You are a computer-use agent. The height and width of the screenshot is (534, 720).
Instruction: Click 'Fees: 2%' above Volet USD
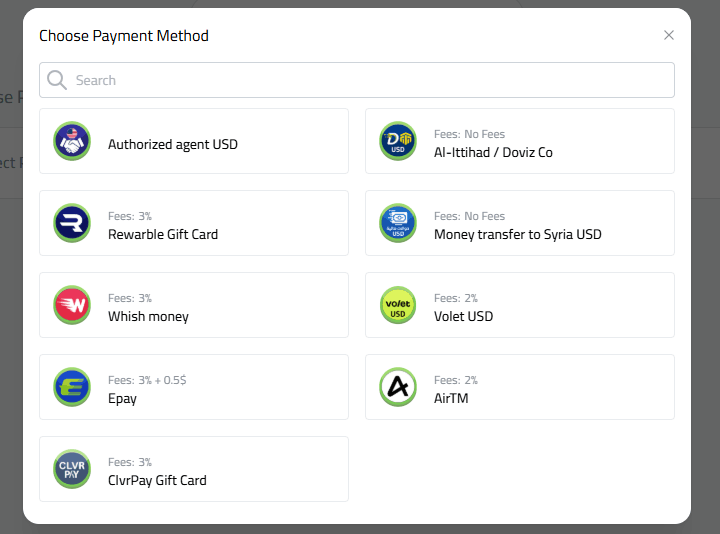pyautogui.click(x=456, y=298)
